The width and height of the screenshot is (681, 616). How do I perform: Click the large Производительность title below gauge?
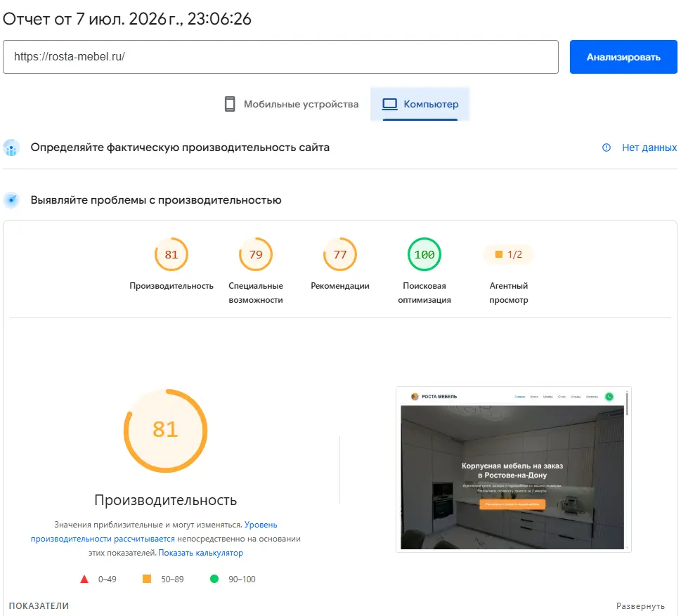coord(165,500)
